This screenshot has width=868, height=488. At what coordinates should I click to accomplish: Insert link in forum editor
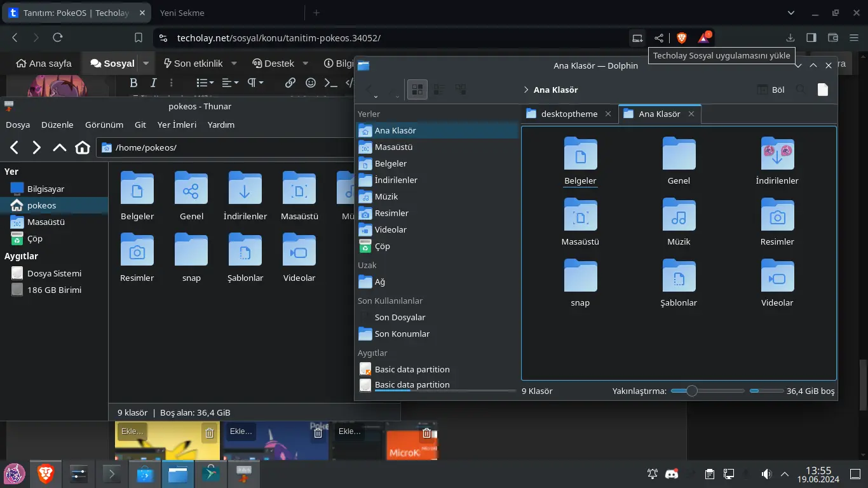(290, 83)
